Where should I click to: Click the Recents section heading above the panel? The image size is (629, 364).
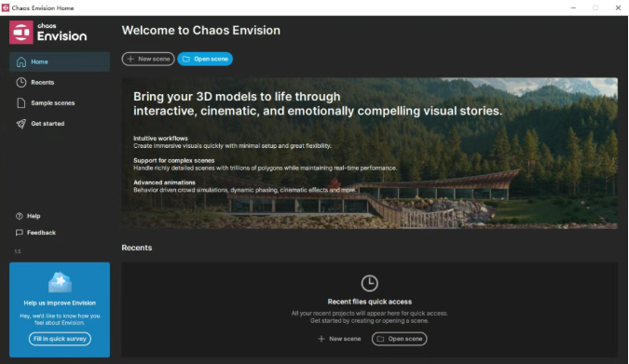[x=137, y=248]
